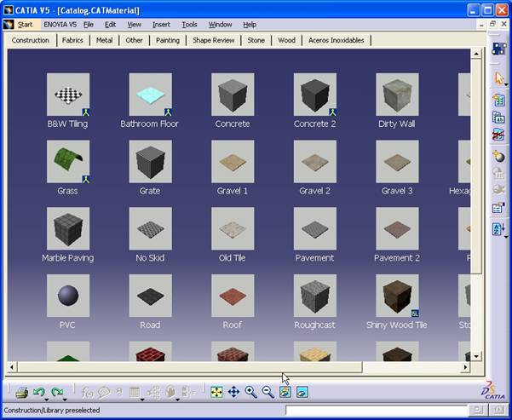Select the Pan view tool

coord(233,392)
